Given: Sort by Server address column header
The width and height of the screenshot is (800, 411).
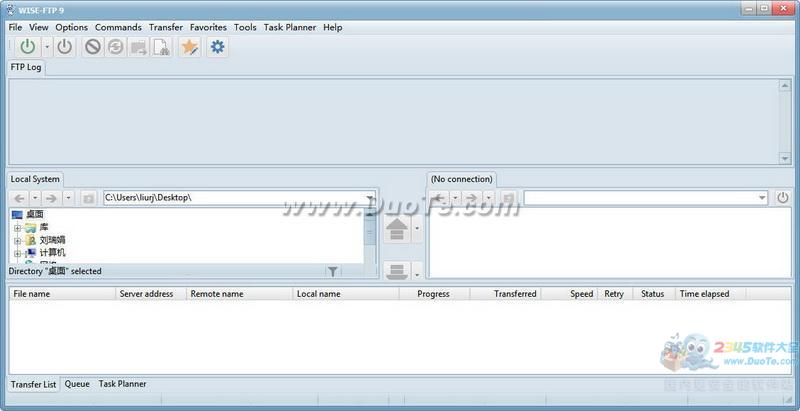Looking at the screenshot, I should [x=151, y=294].
